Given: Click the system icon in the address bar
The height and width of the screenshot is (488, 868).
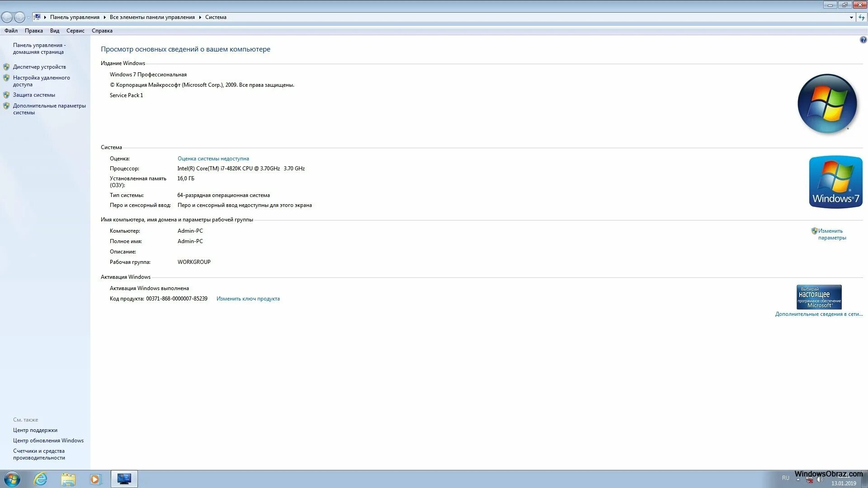Looking at the screenshot, I should click(38, 17).
